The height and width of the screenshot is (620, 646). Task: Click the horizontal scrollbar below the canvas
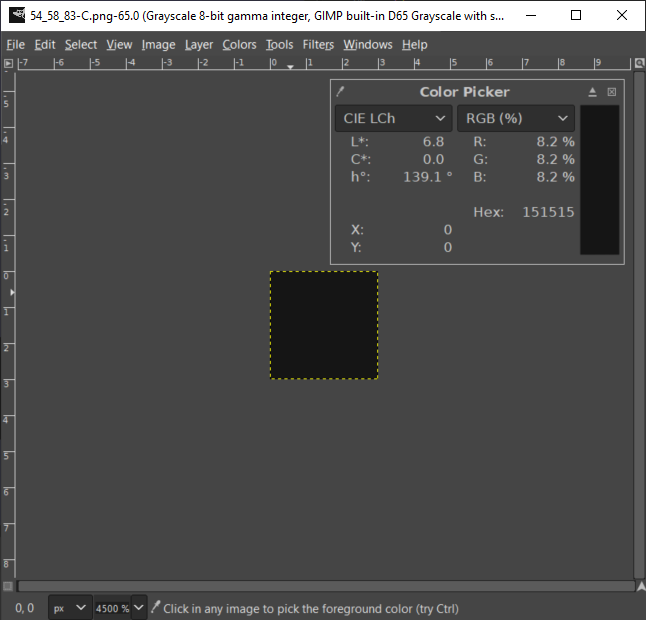pyautogui.click(x=325, y=586)
